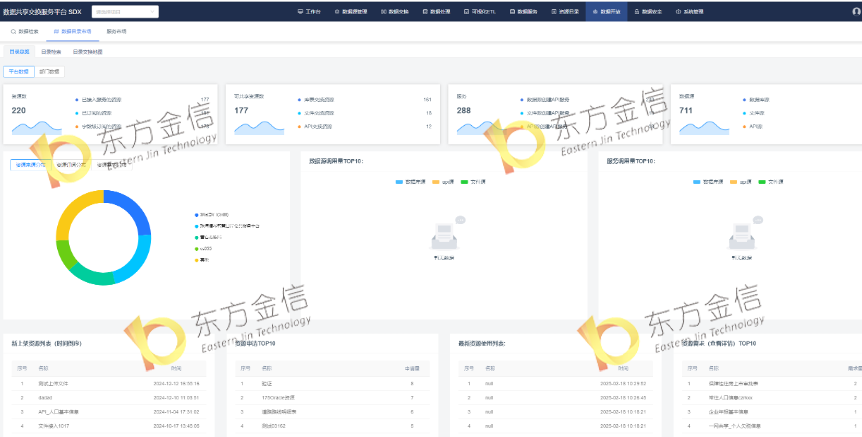Click the empty-data inbox icon under 数据源调用量TOP10
The width and height of the screenshot is (862, 437).
pos(447,235)
